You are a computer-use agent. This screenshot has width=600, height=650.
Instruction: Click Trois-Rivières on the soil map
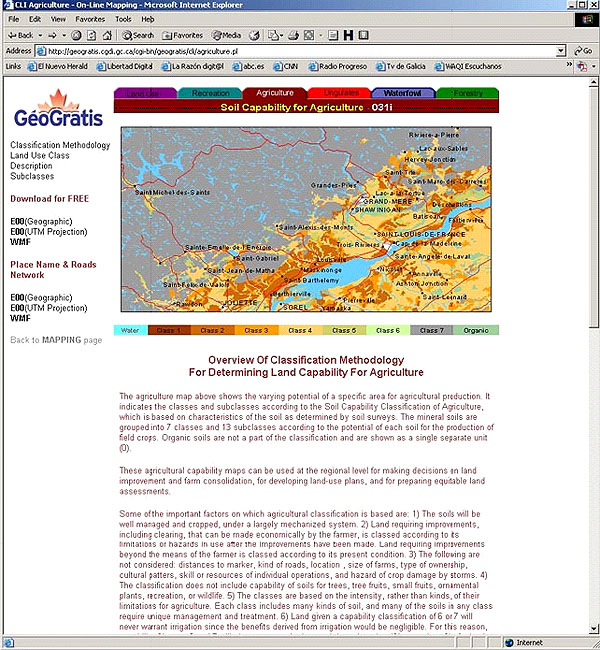coord(357,243)
